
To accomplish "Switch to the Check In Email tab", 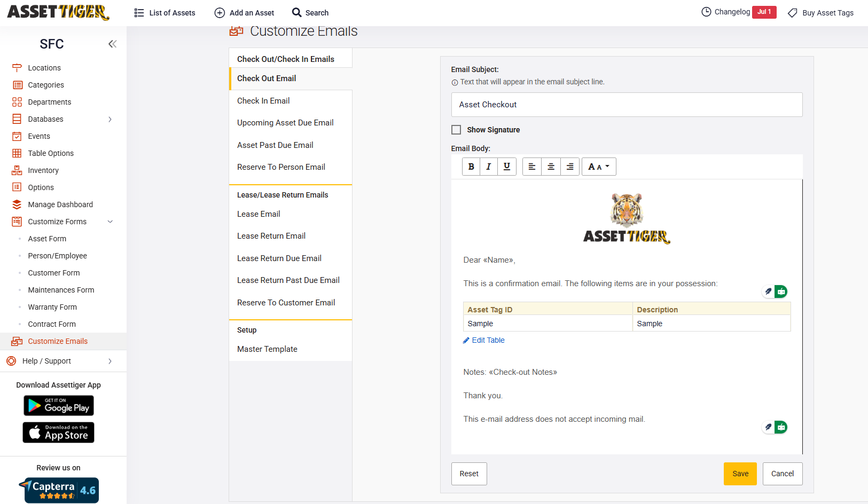I will click(263, 100).
